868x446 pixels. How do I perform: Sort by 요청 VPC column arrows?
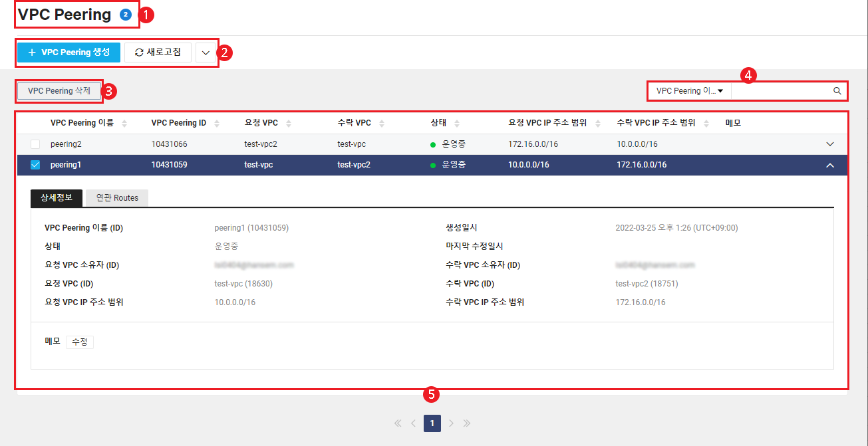tap(289, 123)
